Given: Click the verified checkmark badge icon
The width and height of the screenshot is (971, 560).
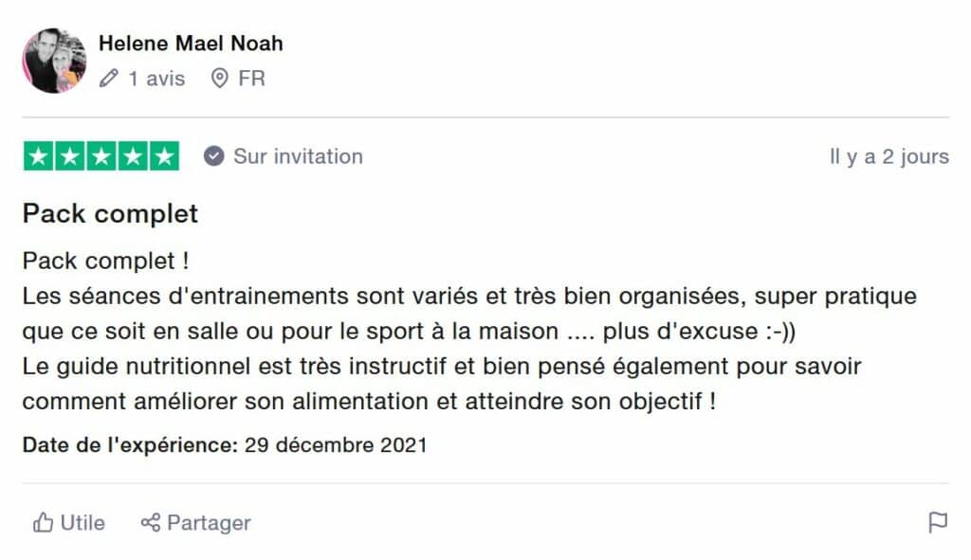Looking at the screenshot, I should [x=214, y=156].
